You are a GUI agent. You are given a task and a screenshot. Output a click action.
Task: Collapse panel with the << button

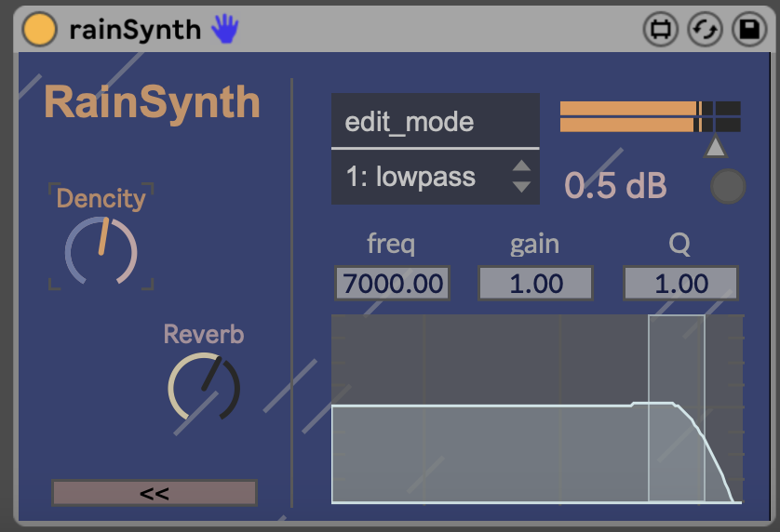click(154, 493)
